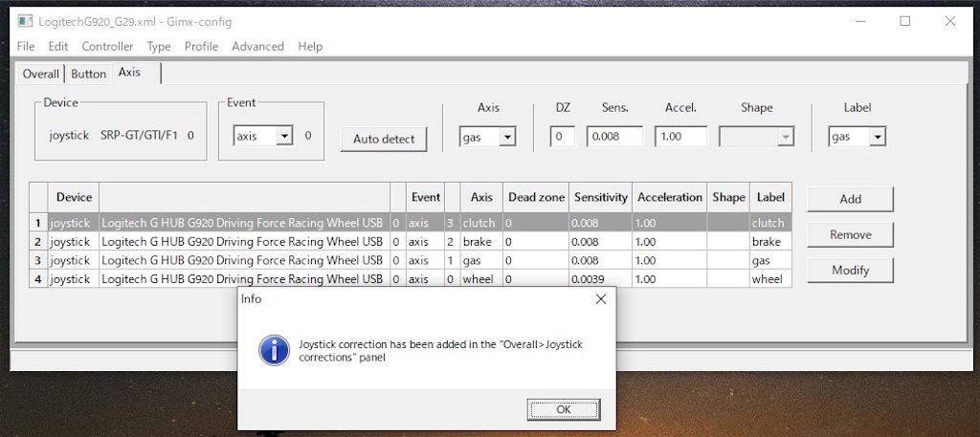980x437 pixels.
Task: Switch to the Overall tab
Action: tap(40, 74)
